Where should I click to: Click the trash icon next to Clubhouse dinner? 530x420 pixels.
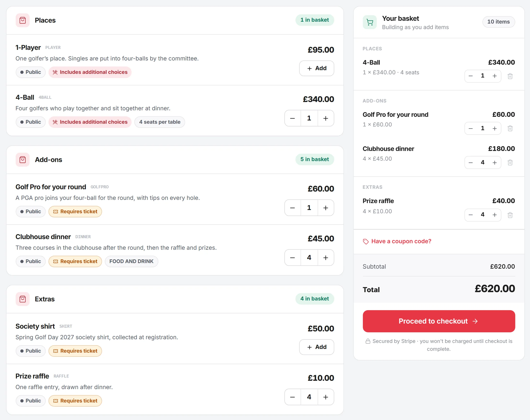(510, 163)
